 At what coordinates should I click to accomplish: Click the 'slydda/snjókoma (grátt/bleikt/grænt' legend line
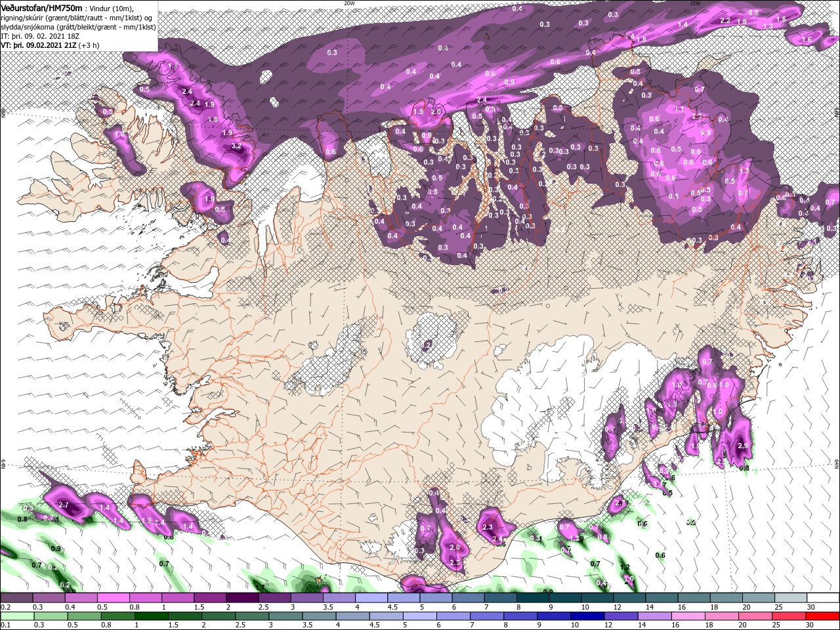coord(60,27)
